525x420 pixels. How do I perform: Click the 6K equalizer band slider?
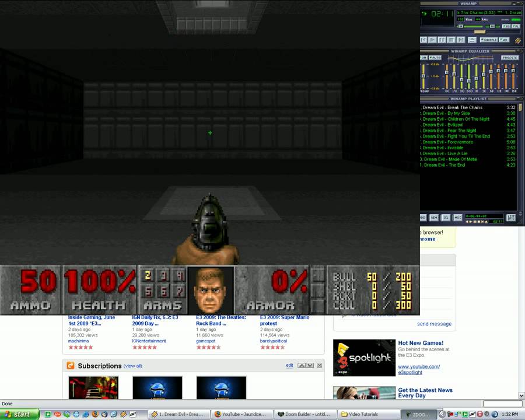(491, 76)
